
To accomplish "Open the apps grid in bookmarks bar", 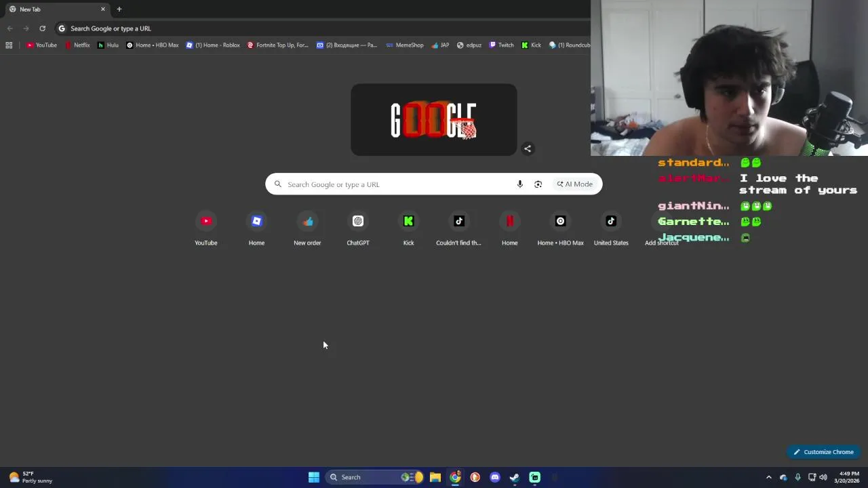I will coord(9,45).
